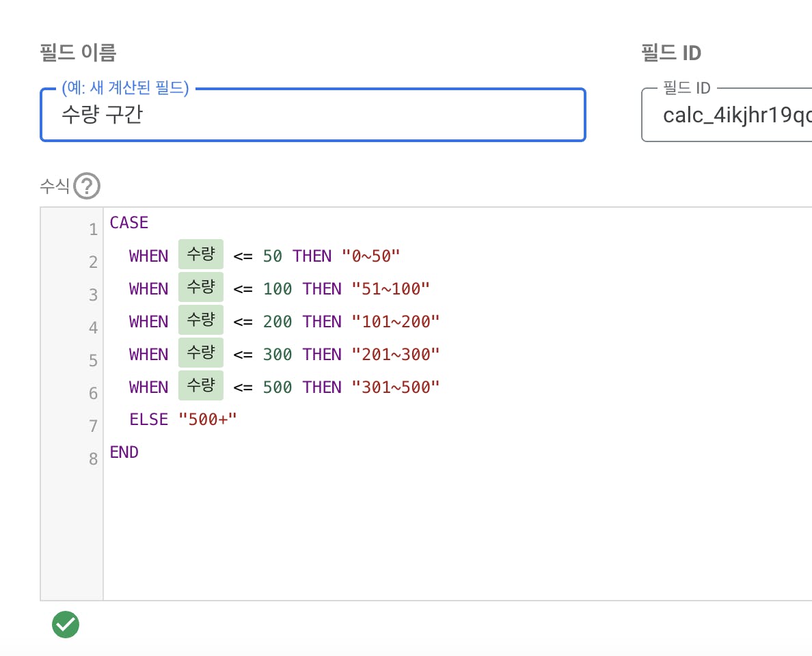This screenshot has width=812, height=656.
Task: Click the green formula validation checkmark
Action: [x=66, y=624]
